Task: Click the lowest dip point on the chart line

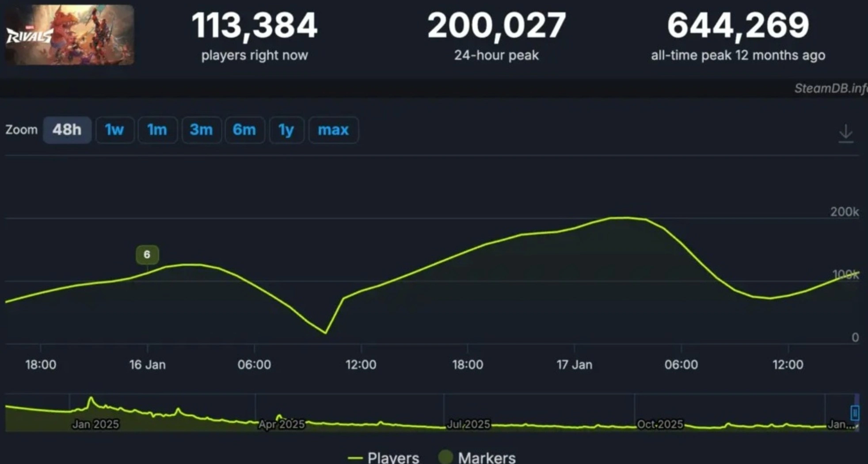Action: pos(326,333)
